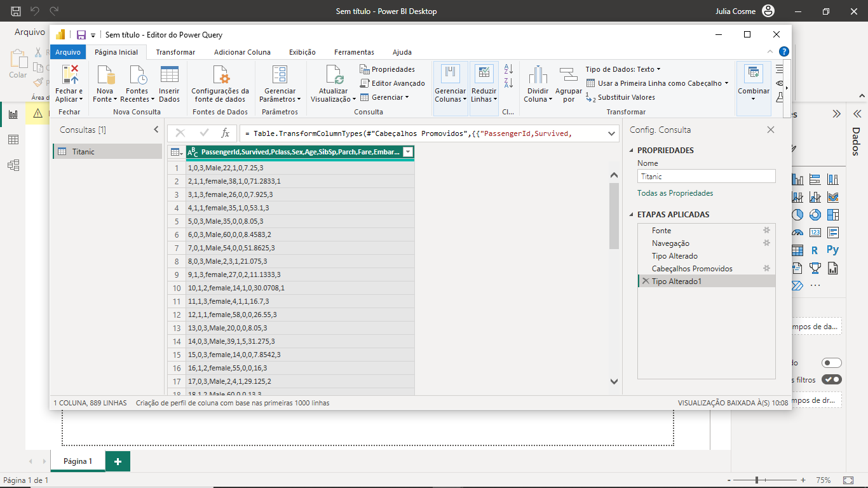This screenshot has width=868, height=488.
Task: Open the Combinar dropdown
Action: [x=754, y=99]
